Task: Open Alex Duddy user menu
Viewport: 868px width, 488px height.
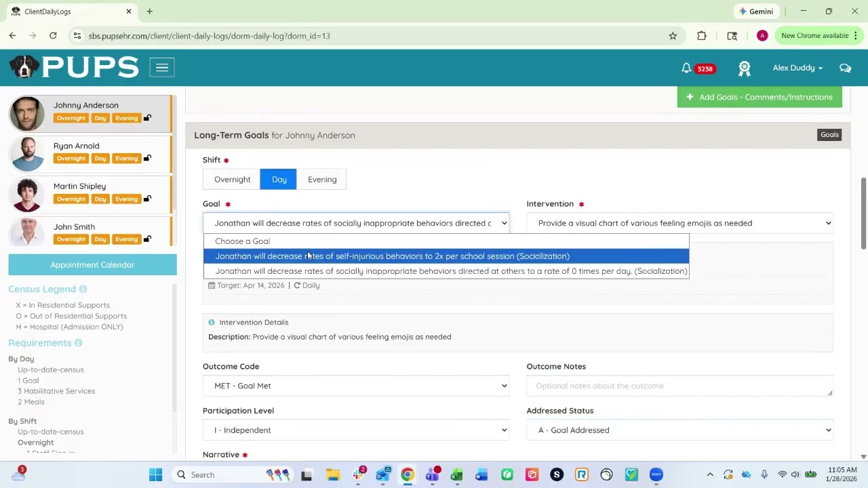Action: click(797, 68)
